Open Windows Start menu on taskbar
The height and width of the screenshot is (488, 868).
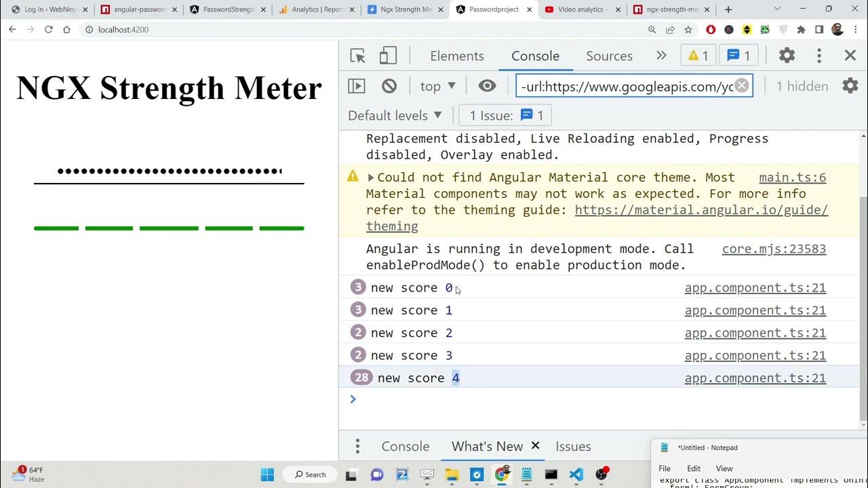(x=267, y=474)
